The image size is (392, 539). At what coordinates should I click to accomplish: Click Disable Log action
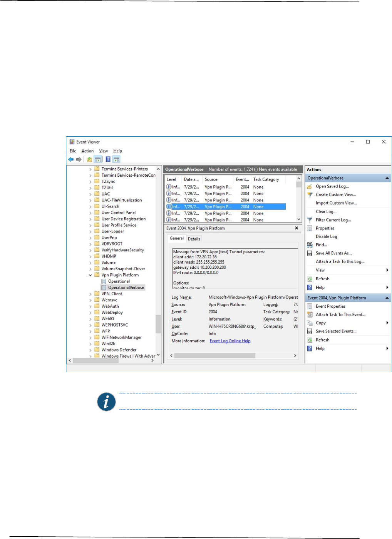(326, 237)
